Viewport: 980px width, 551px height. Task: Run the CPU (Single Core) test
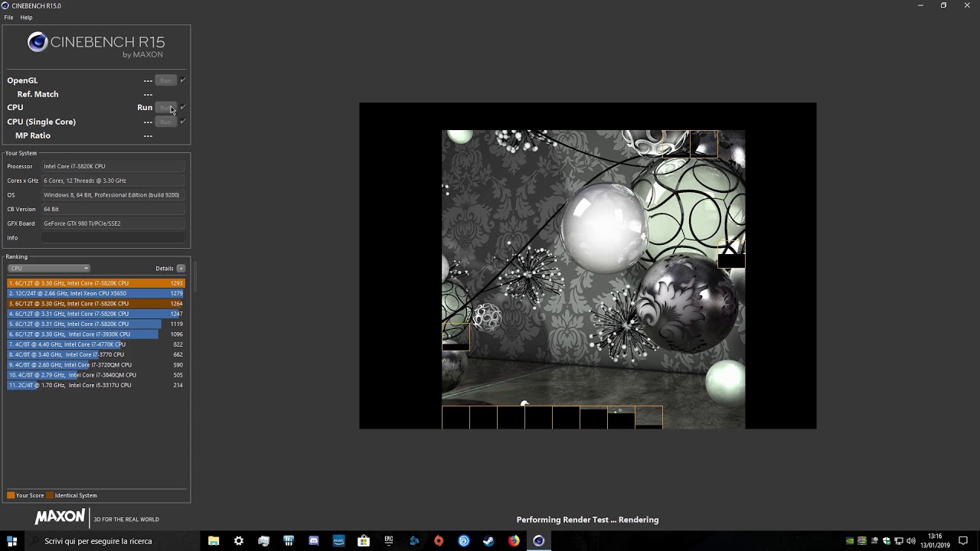pyautogui.click(x=165, y=122)
